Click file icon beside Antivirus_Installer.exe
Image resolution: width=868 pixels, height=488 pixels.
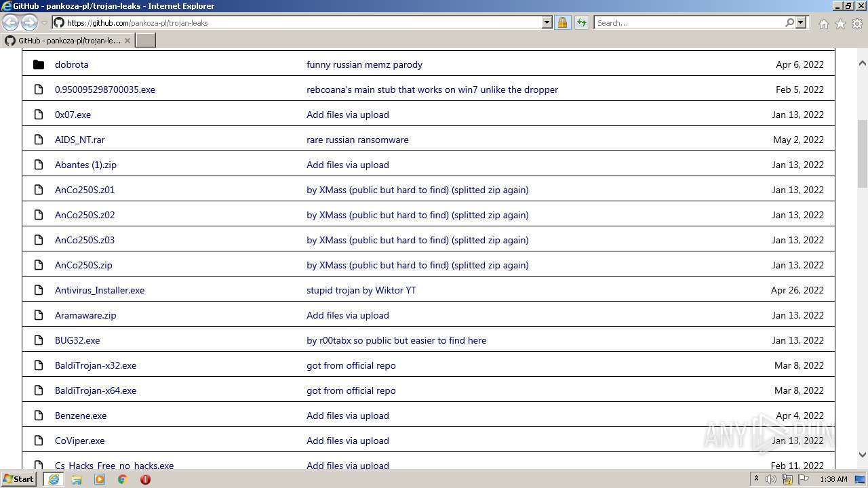pyautogui.click(x=39, y=290)
